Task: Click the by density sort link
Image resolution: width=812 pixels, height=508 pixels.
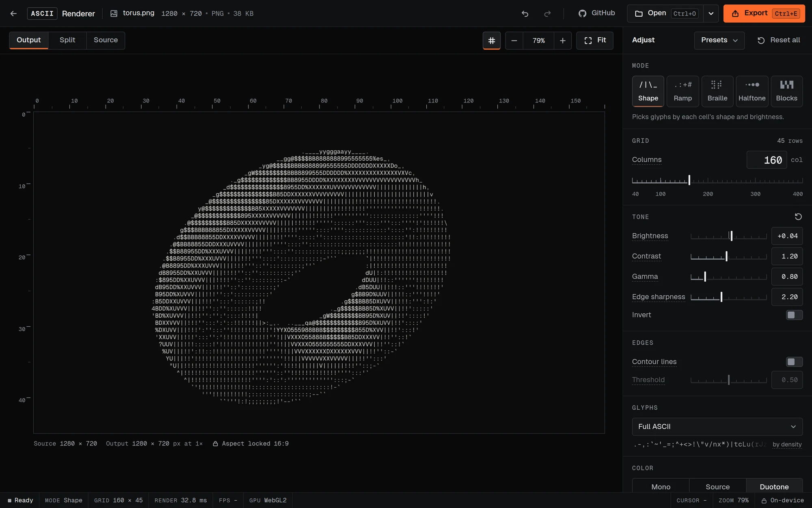Action: point(787,444)
